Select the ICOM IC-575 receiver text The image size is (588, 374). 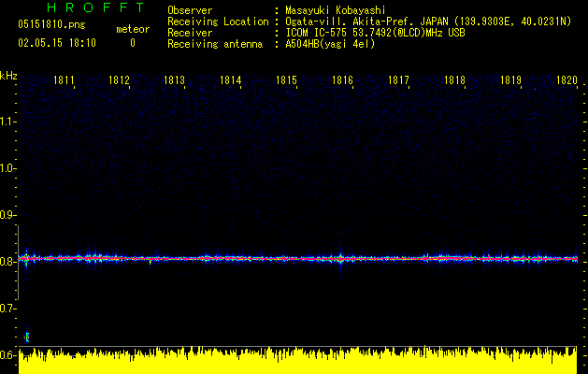click(375, 33)
